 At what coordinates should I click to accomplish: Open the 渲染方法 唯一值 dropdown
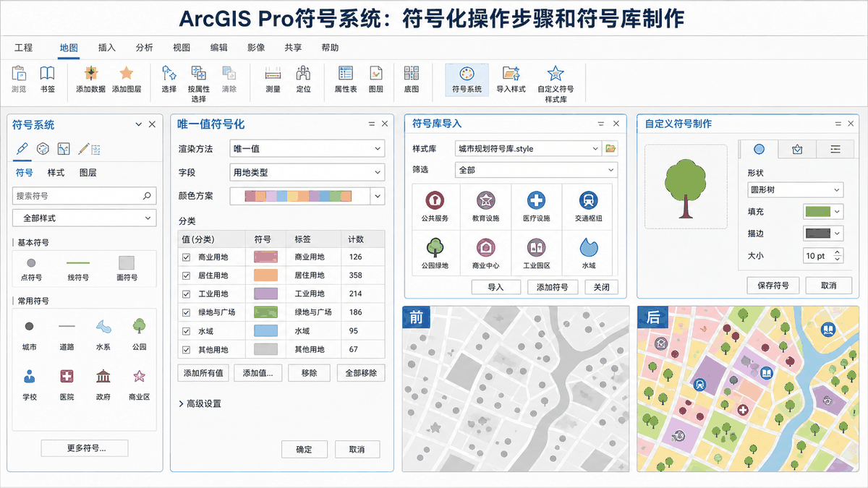point(307,149)
